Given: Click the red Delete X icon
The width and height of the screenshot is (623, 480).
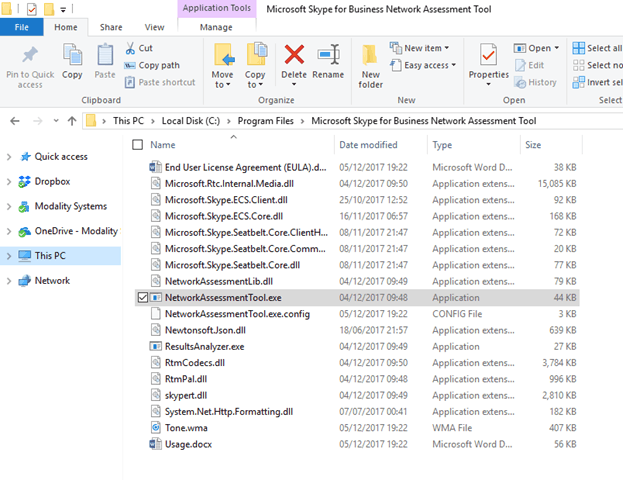Looking at the screenshot, I should point(294,54).
